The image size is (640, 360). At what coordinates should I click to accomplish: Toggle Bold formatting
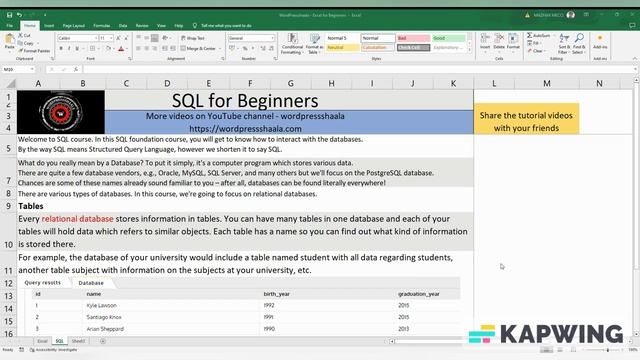click(61, 49)
